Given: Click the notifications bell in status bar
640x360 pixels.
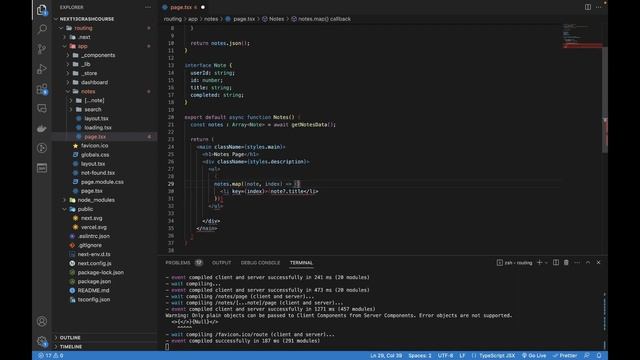Looking at the screenshot, I should pyautogui.click(x=599, y=356).
